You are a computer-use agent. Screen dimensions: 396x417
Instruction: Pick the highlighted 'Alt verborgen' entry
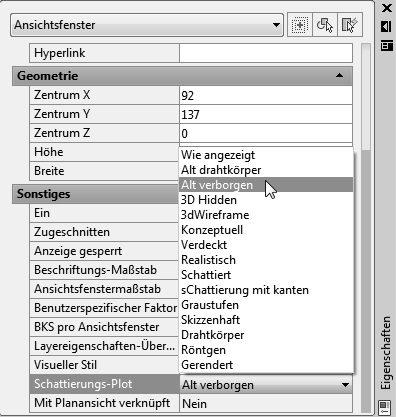pyautogui.click(x=266, y=185)
